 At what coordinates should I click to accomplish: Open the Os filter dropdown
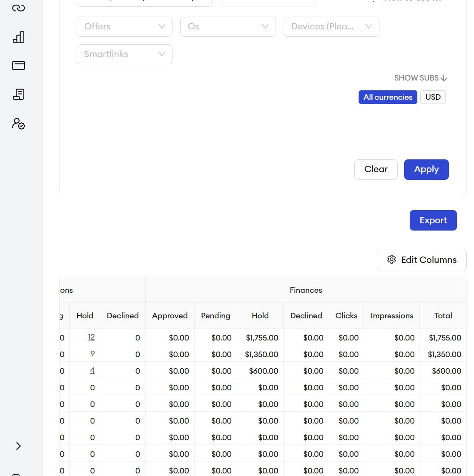(x=228, y=26)
